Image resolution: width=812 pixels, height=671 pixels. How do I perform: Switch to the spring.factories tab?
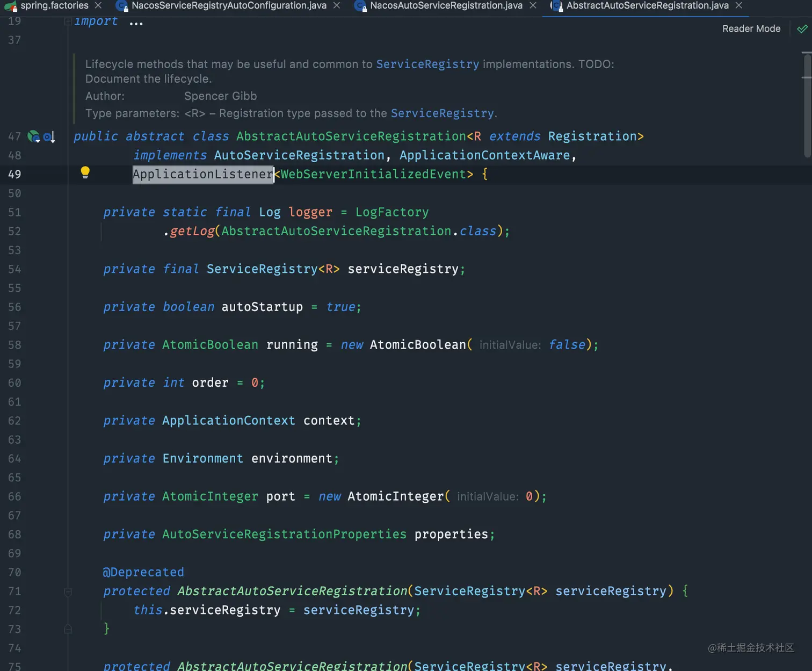coord(54,5)
